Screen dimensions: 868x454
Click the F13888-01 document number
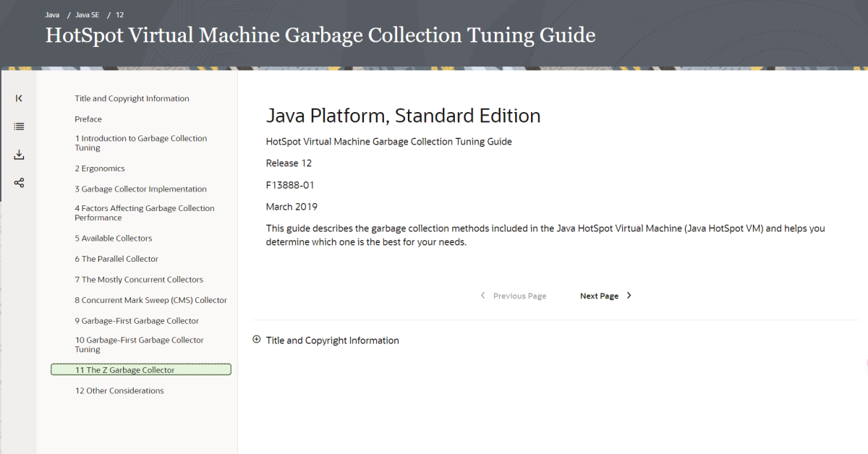pos(290,185)
